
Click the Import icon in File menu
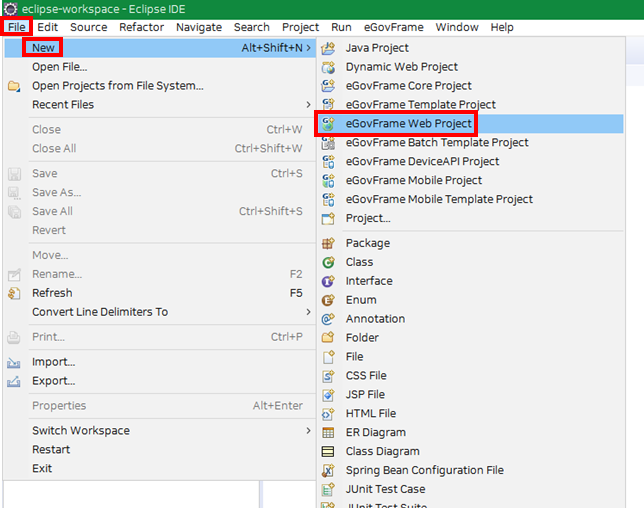(x=14, y=363)
